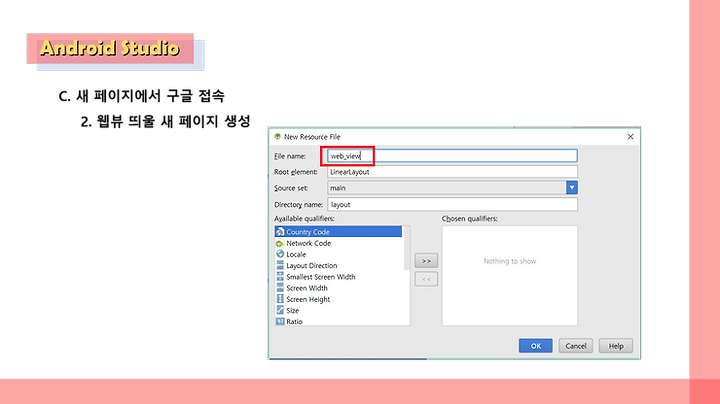This screenshot has height=404, width=720.
Task: Open the Source set dropdown arrow
Action: 572,188
